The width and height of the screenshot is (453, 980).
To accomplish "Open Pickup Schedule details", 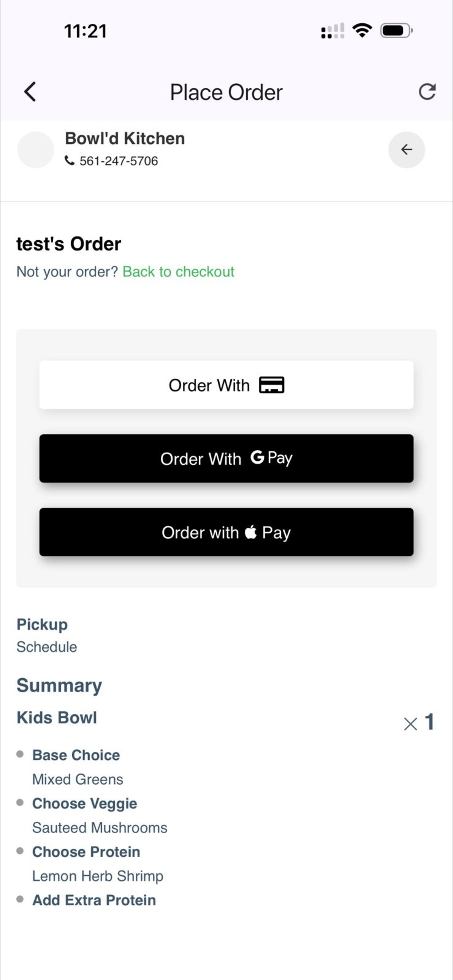I will coord(46,647).
